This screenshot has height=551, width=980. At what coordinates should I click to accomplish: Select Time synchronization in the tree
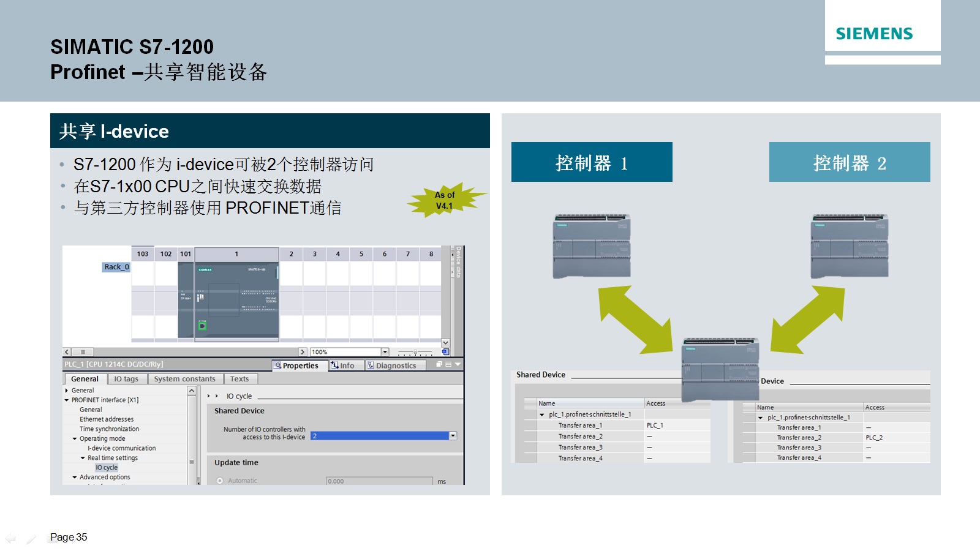click(x=109, y=429)
